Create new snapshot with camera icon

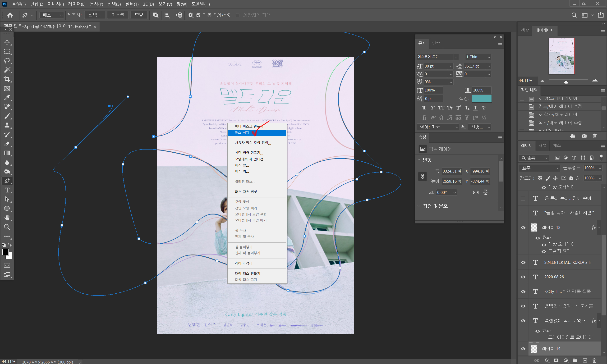(584, 136)
